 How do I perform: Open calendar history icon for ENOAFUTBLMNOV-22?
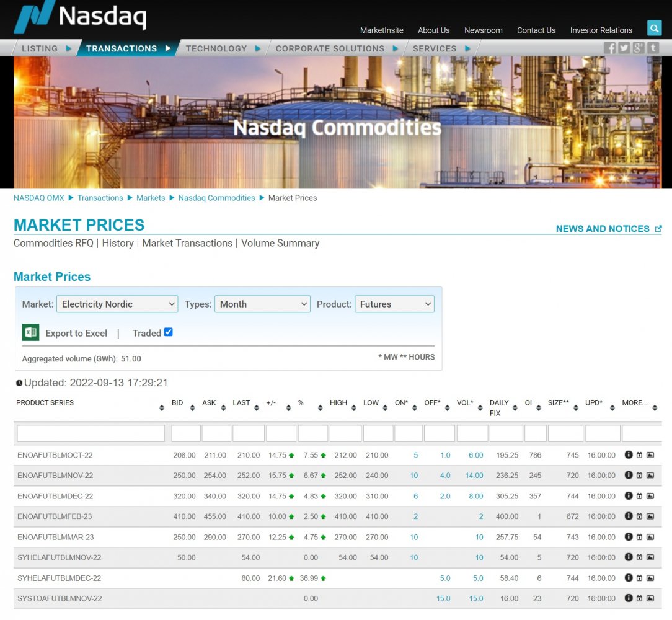tap(639, 476)
